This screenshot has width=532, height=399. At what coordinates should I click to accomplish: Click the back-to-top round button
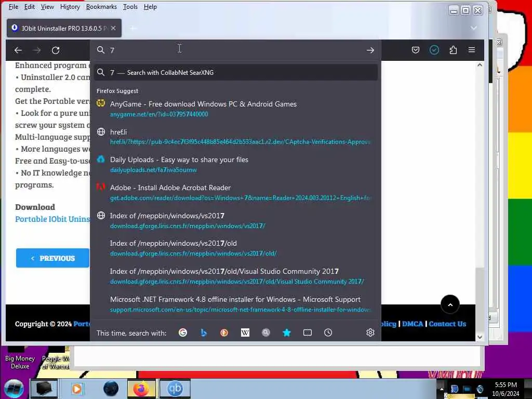(450, 304)
